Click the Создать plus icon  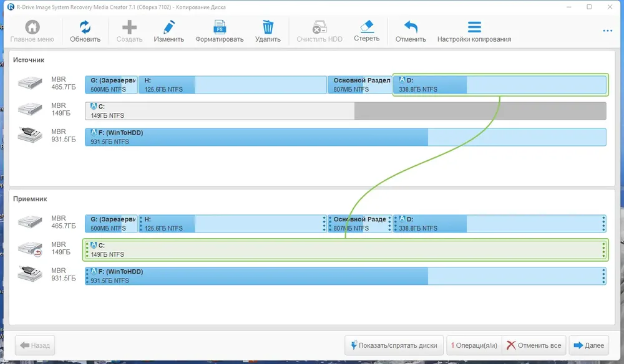point(129,27)
